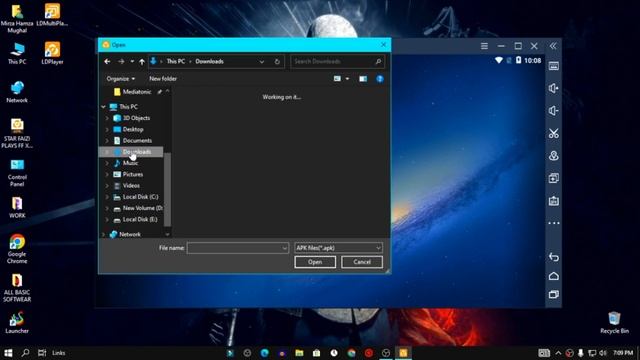640x360 pixels.
Task: Click LDPlayer install APK icon
Action: click(553, 200)
